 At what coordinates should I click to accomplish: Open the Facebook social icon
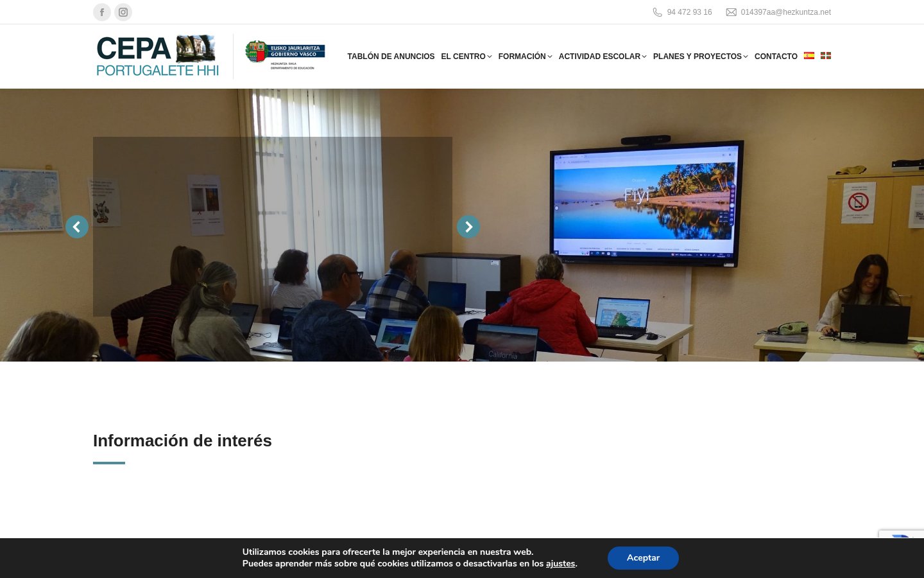point(102,12)
